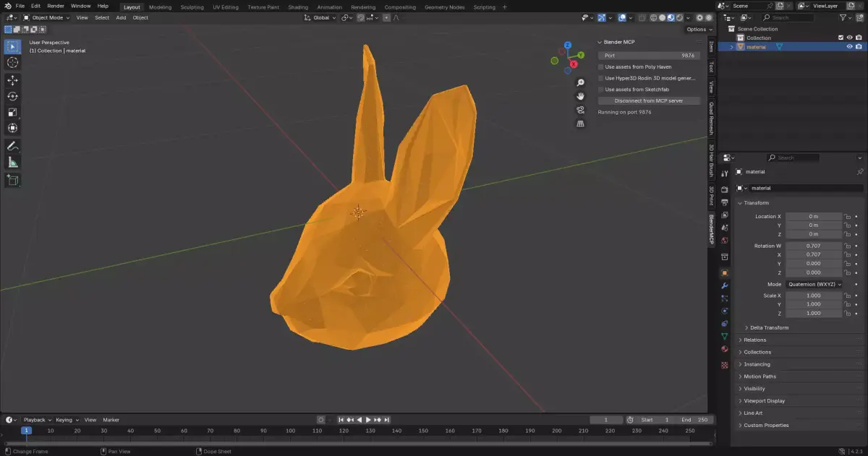
Task: Play the animation forward
Action: (368, 420)
